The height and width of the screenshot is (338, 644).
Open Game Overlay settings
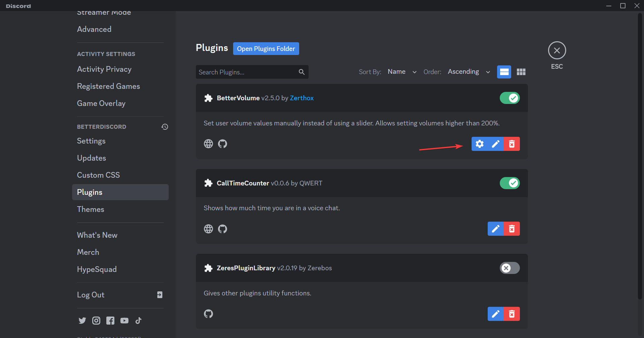tap(120, 103)
